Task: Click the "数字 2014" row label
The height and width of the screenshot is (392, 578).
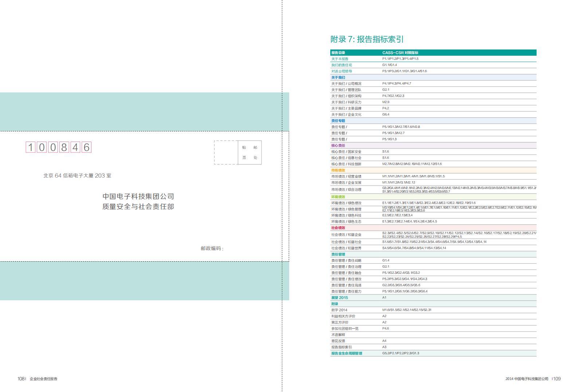Action: click(339, 310)
